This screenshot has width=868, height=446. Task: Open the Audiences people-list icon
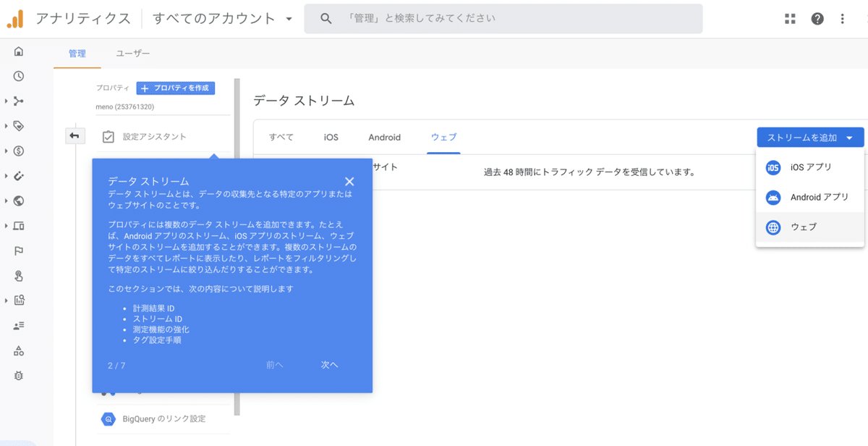pos(19,326)
